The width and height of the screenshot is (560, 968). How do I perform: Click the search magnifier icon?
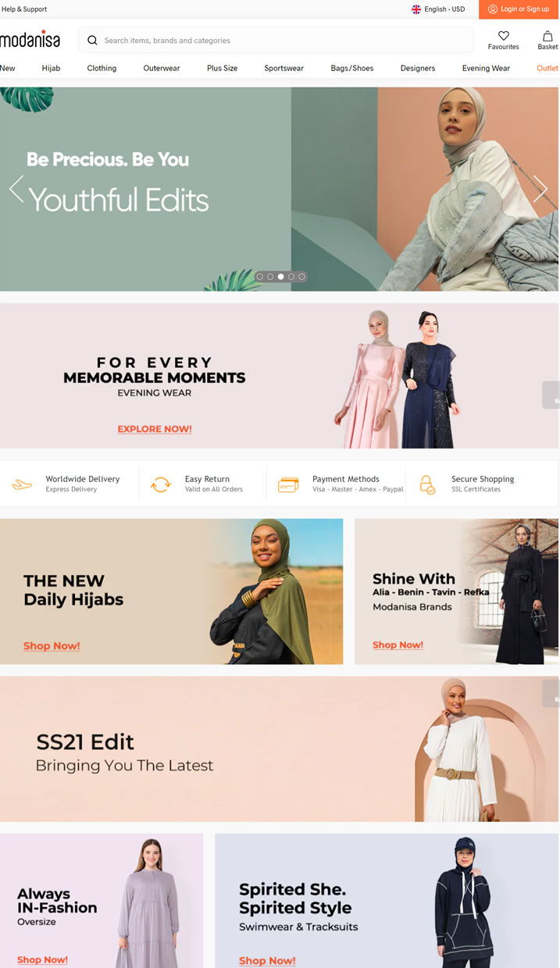[92, 40]
